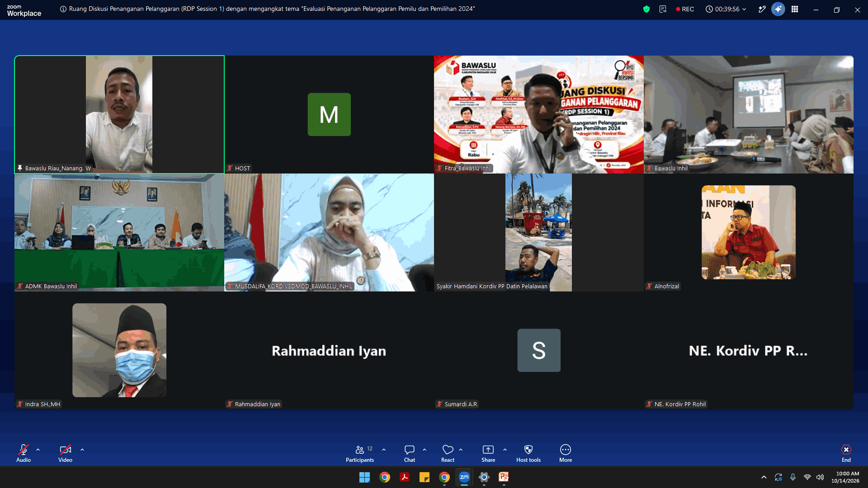Select Syakir Hamdani Kordiv PP tile
Viewport: 868px width, 488px height.
(x=539, y=232)
